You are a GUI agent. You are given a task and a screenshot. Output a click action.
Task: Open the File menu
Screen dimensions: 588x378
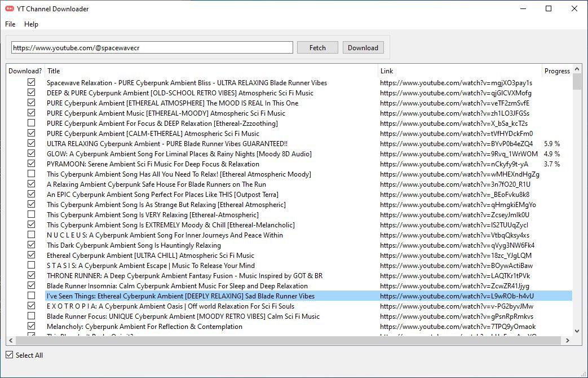(10, 24)
